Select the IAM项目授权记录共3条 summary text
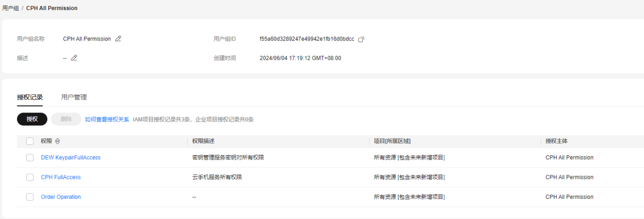Screen dimensions: 644x219 162,120
